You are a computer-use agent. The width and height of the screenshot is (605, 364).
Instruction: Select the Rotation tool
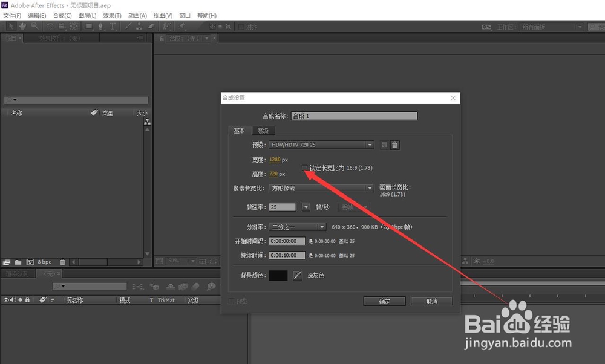click(x=50, y=26)
